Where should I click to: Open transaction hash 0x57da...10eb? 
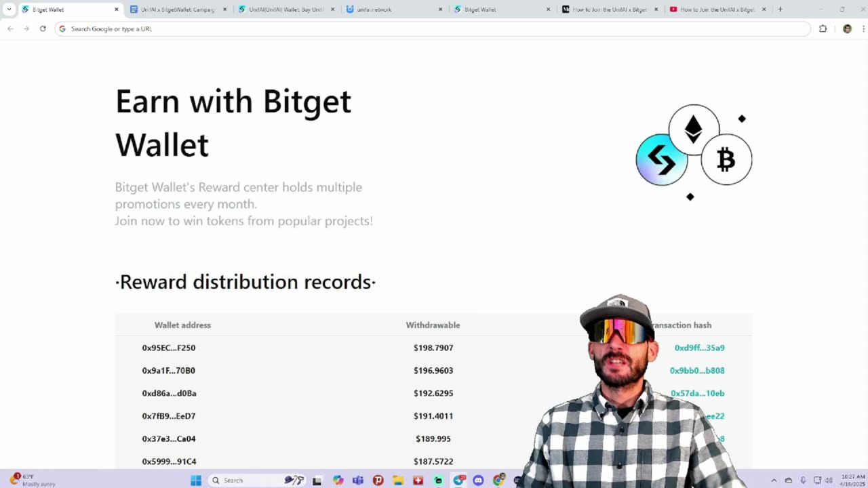click(698, 393)
